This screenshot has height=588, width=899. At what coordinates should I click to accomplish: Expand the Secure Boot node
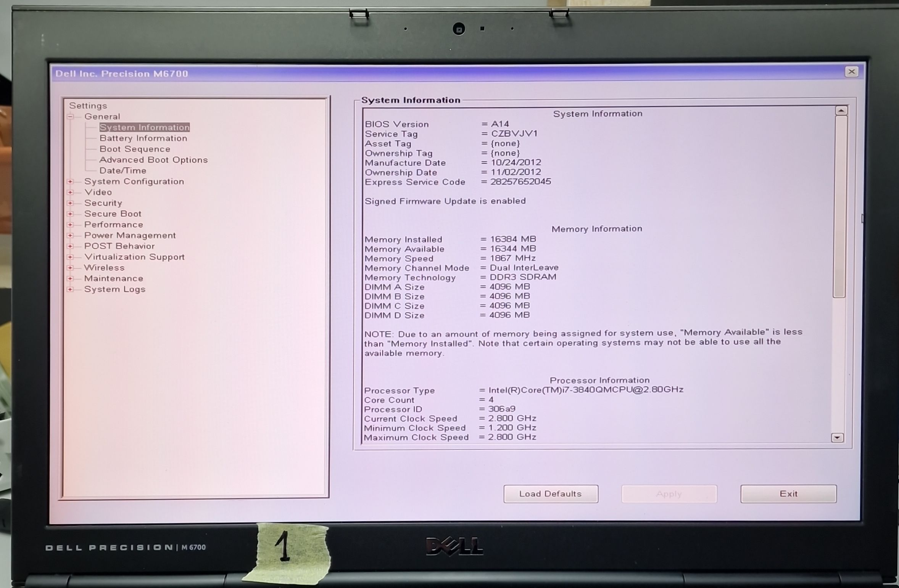pos(70,214)
